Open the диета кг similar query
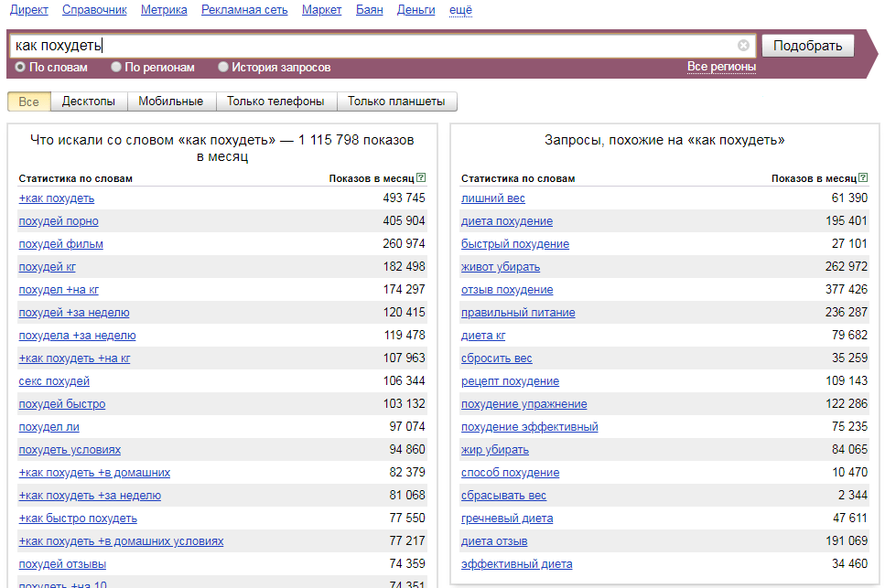 [483, 336]
